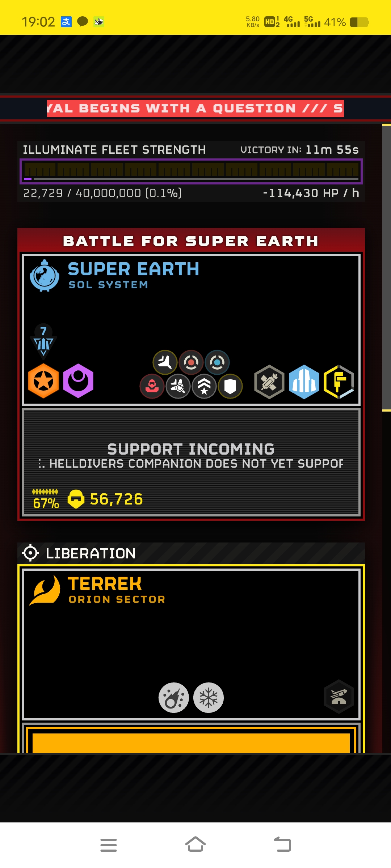The width and height of the screenshot is (391, 868).
Task: Tap the satellite hexagon icon
Action: [269, 382]
